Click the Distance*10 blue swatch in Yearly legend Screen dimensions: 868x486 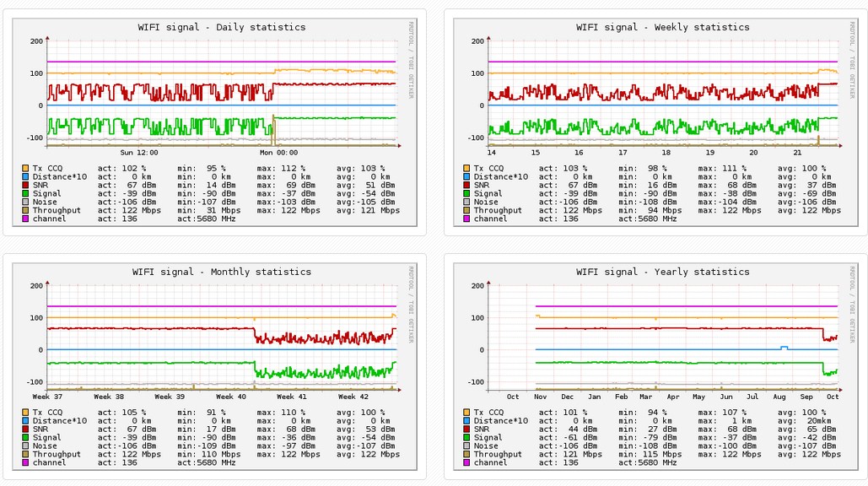(466, 421)
